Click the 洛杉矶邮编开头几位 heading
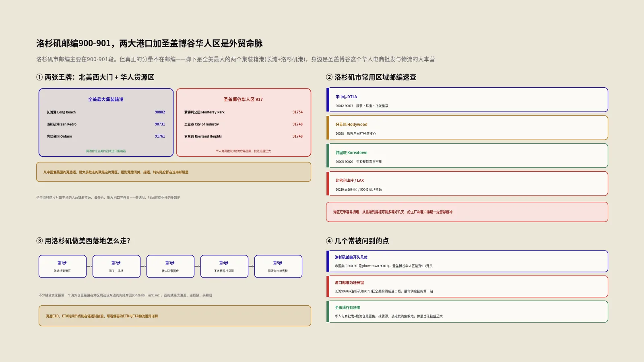This screenshot has width=644, height=362. [351, 257]
